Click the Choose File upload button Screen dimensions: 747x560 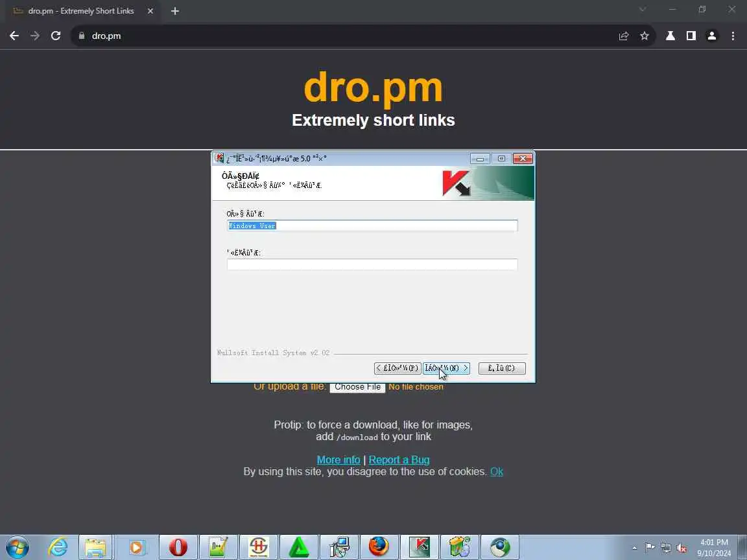357,387
